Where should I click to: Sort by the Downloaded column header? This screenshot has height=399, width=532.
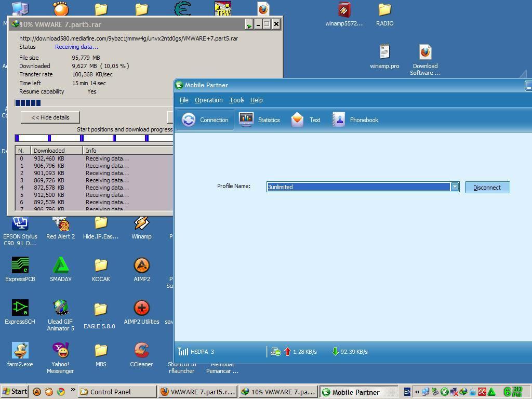tap(57, 150)
